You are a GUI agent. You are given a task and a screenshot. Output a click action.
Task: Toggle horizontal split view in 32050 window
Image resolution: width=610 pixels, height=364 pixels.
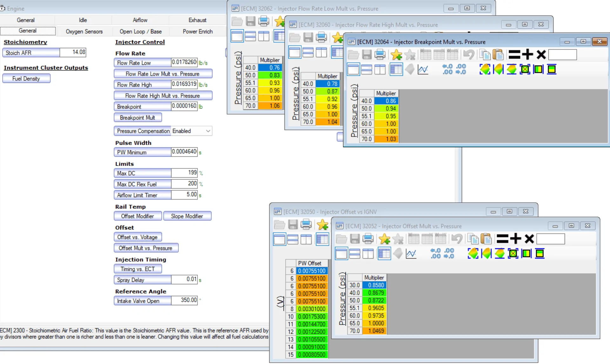pyautogui.click(x=292, y=239)
